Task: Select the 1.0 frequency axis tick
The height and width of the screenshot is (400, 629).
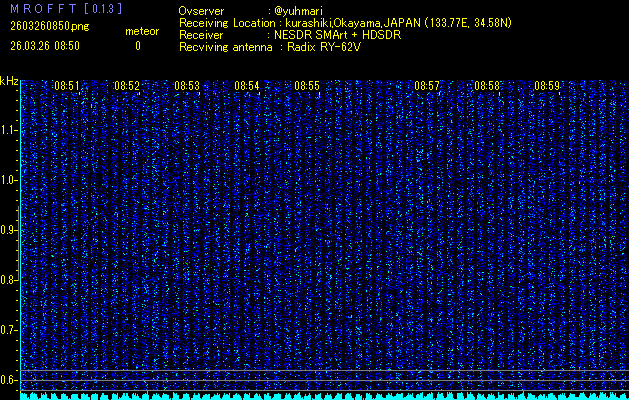Action: pyautogui.click(x=9, y=180)
